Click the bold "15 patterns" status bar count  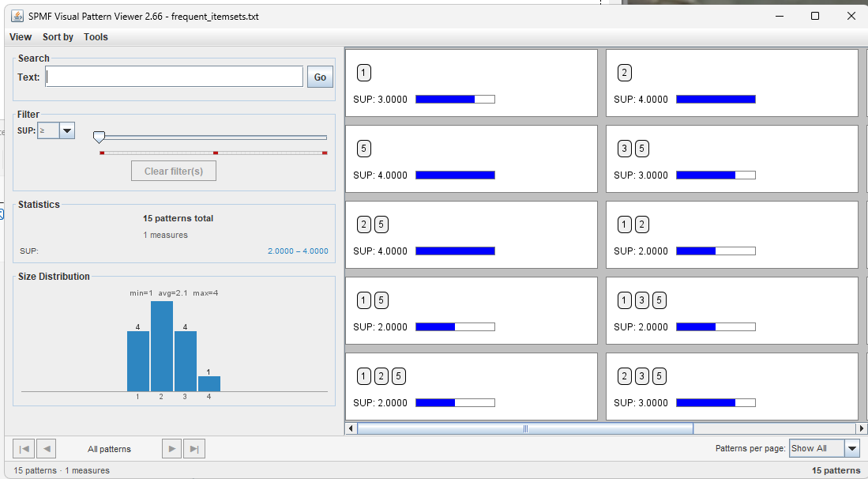click(836, 470)
